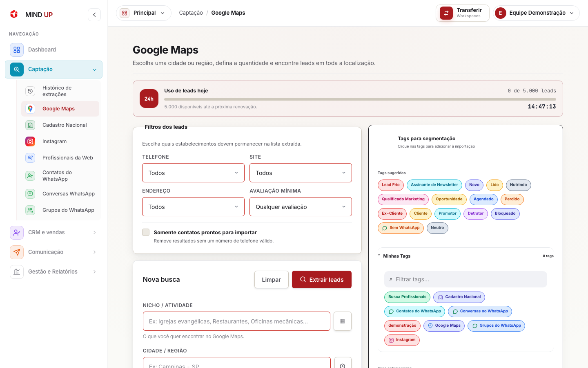Open the Principal workspace dropdown
Screen dimensions: 588x368
(x=144, y=13)
